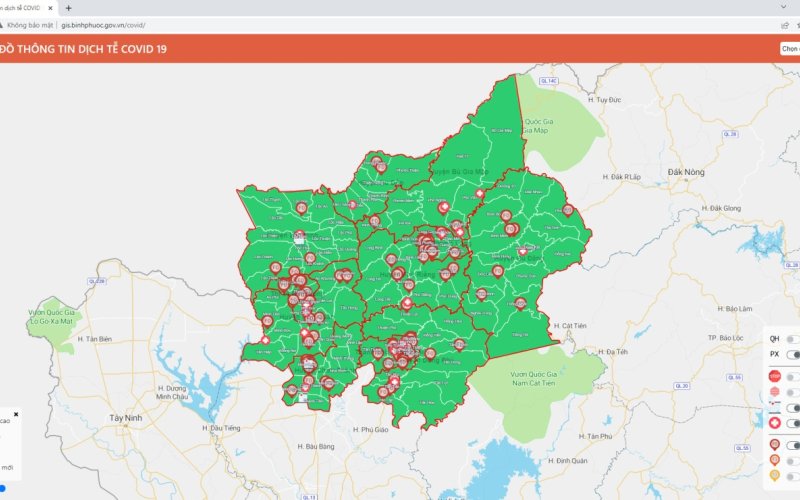Click the yellow map pin legend icon
The image size is (800, 500).
point(775,475)
